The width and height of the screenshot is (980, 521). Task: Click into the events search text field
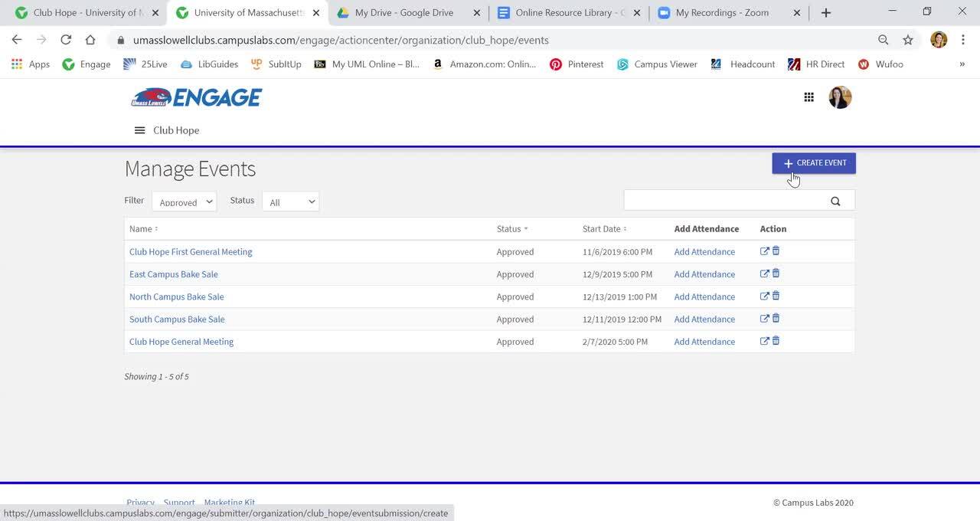[724, 201]
